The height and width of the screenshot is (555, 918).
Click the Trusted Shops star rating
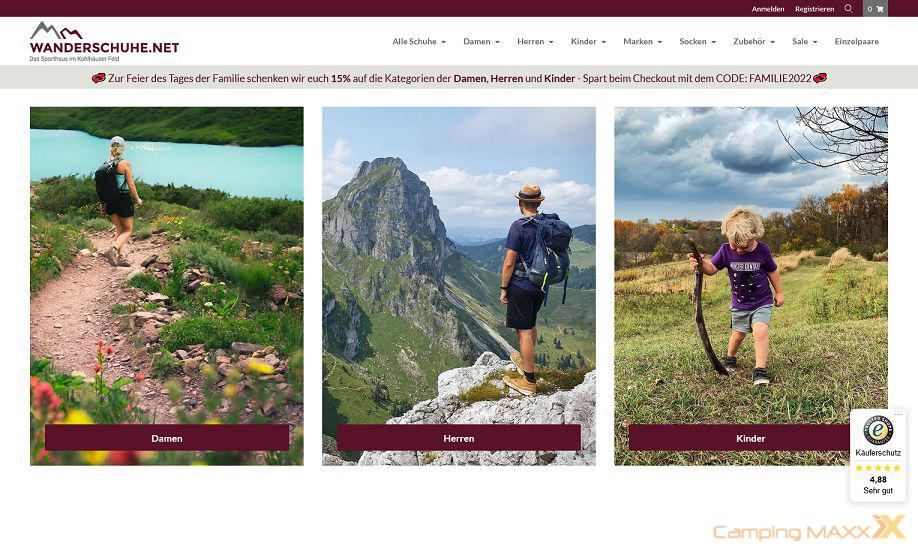tap(878, 468)
